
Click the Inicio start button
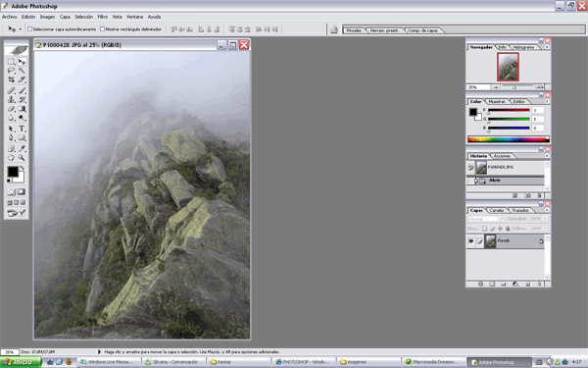point(21,362)
